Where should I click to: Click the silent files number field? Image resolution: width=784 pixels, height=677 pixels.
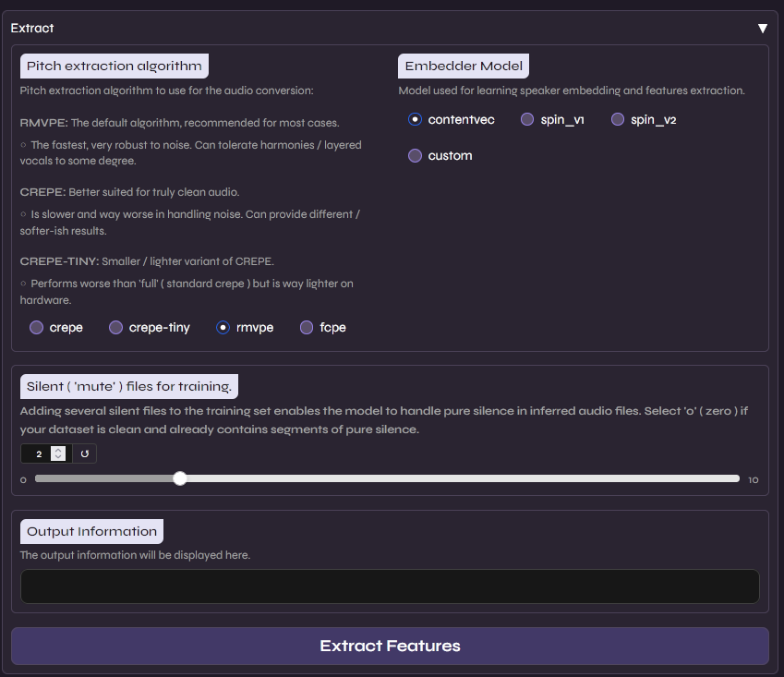(37, 454)
